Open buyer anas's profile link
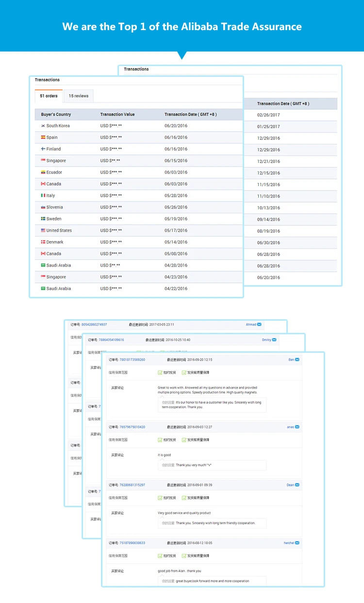 [290, 427]
